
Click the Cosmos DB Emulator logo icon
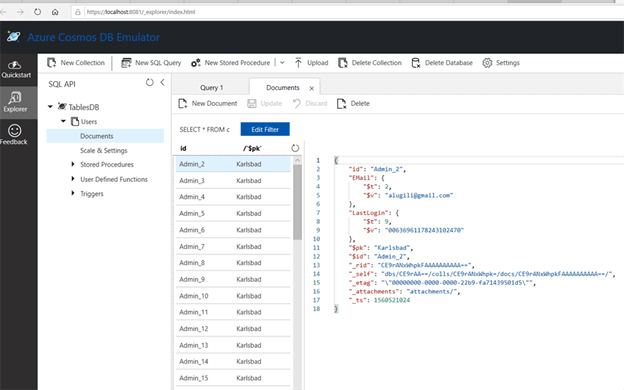[14, 37]
